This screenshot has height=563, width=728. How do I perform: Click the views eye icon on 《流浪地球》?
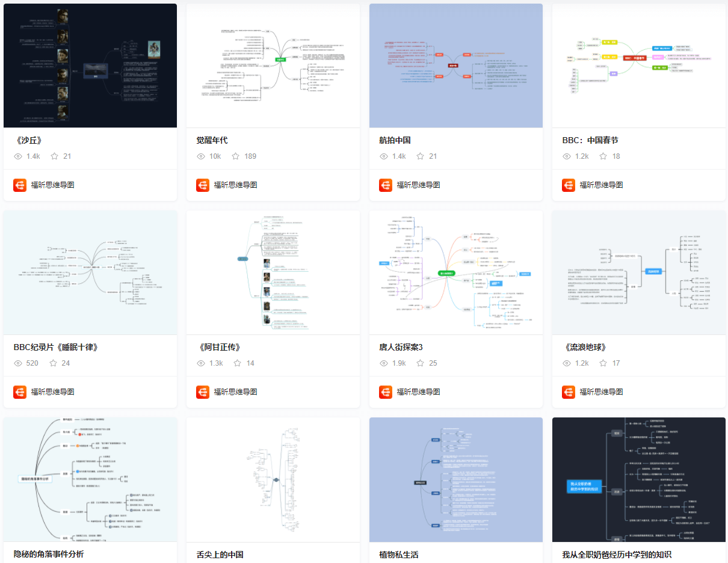click(x=567, y=363)
